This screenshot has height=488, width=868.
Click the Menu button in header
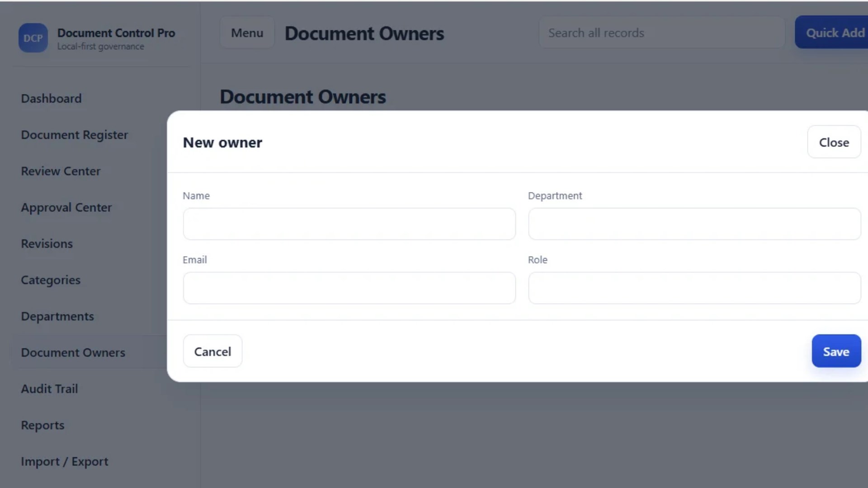247,33
